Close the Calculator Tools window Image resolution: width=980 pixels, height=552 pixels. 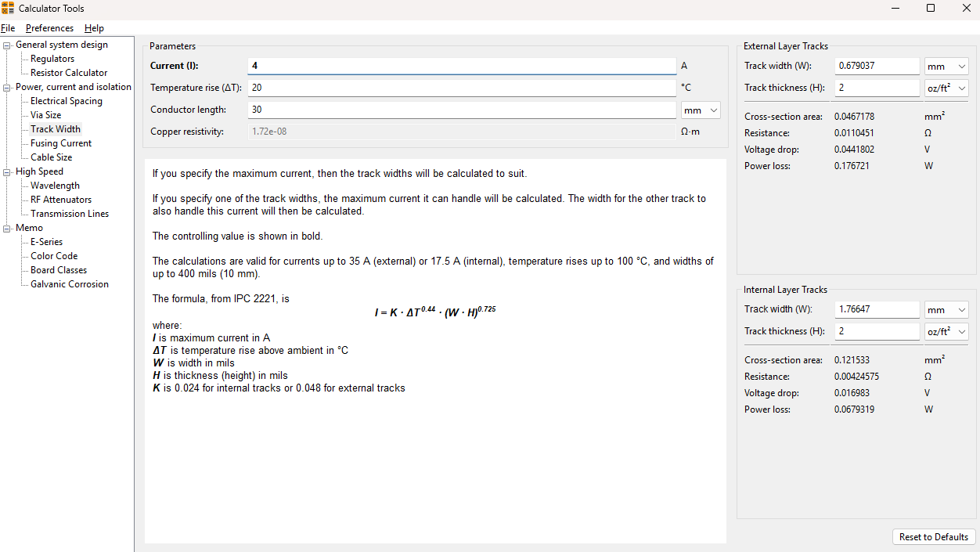[x=966, y=8]
